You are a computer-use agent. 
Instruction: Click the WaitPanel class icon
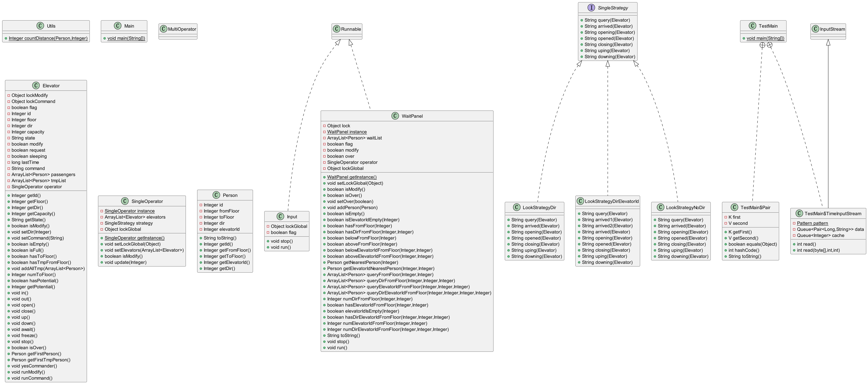pos(395,116)
